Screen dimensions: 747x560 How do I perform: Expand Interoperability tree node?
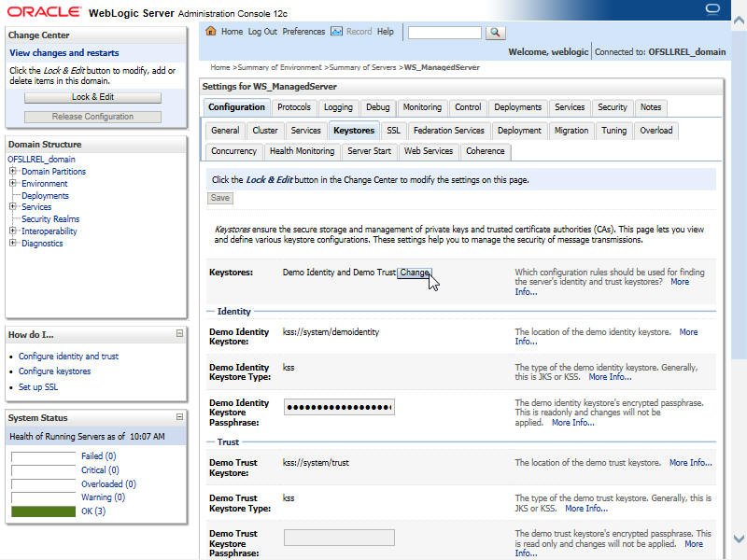pos(13,231)
